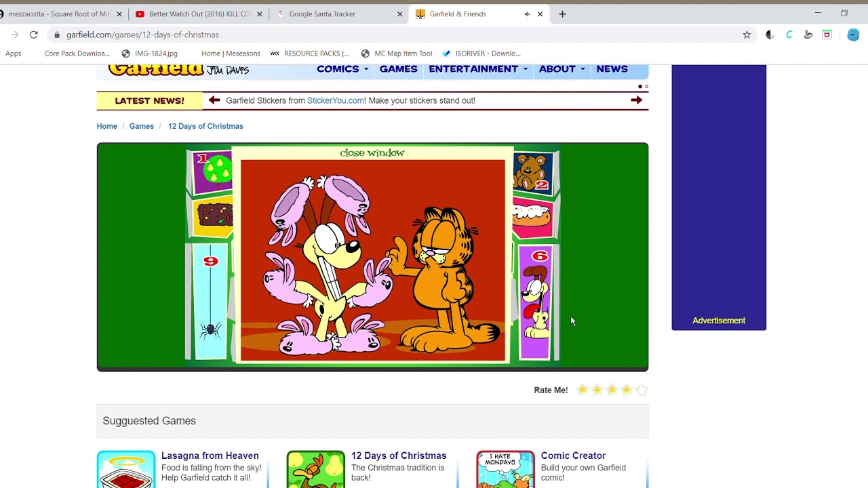Close the Google Santa Tracker tab
868x488 pixels.
point(399,14)
